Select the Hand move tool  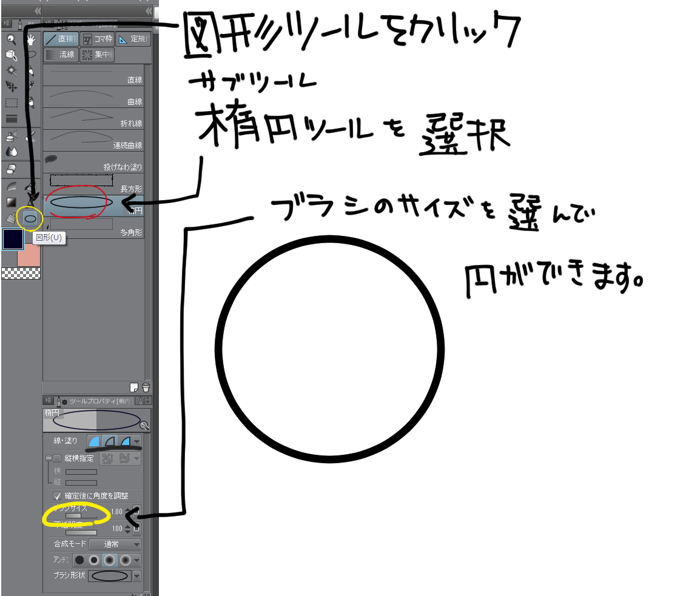30,39
